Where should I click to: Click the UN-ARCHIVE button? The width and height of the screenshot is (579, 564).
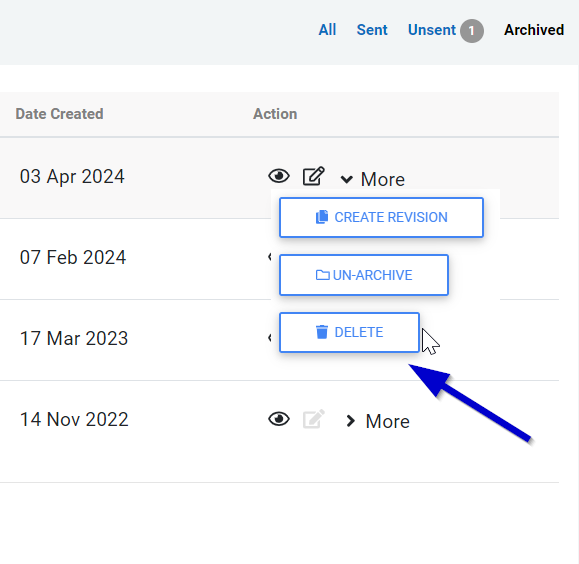pyautogui.click(x=364, y=275)
